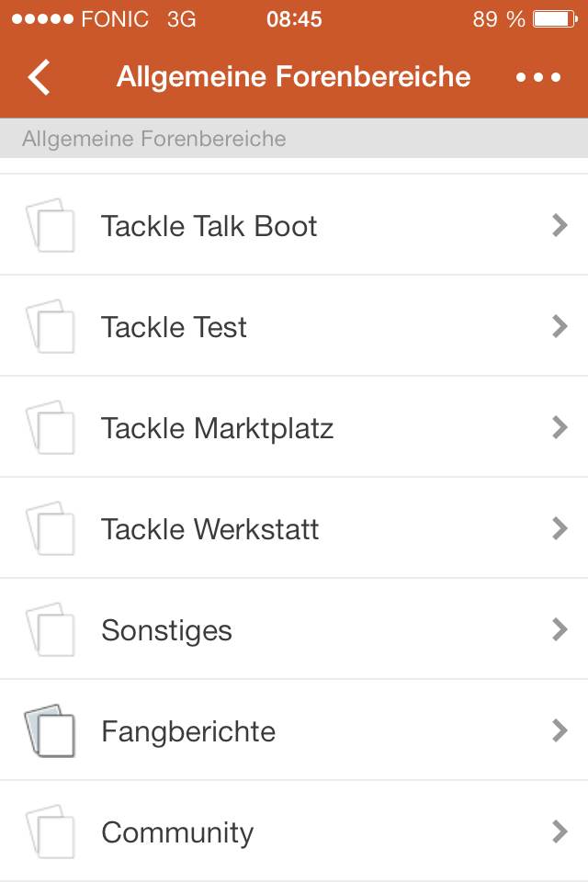Image resolution: width=588 pixels, height=882 pixels.
Task: Open the Tackle Werkstatt forum
Action: click(x=210, y=529)
